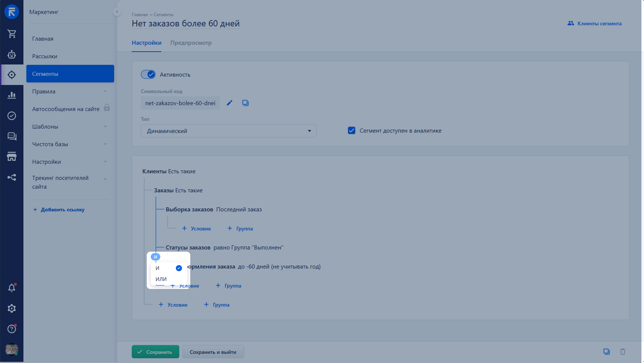Copy symbol code with copy icon

coord(246,103)
